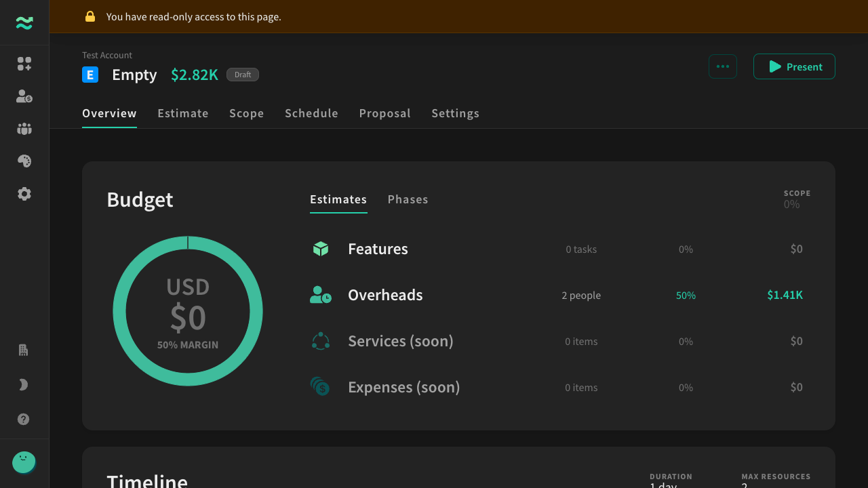
Task: Open the settings gear in the sidebar
Action: click(x=24, y=194)
